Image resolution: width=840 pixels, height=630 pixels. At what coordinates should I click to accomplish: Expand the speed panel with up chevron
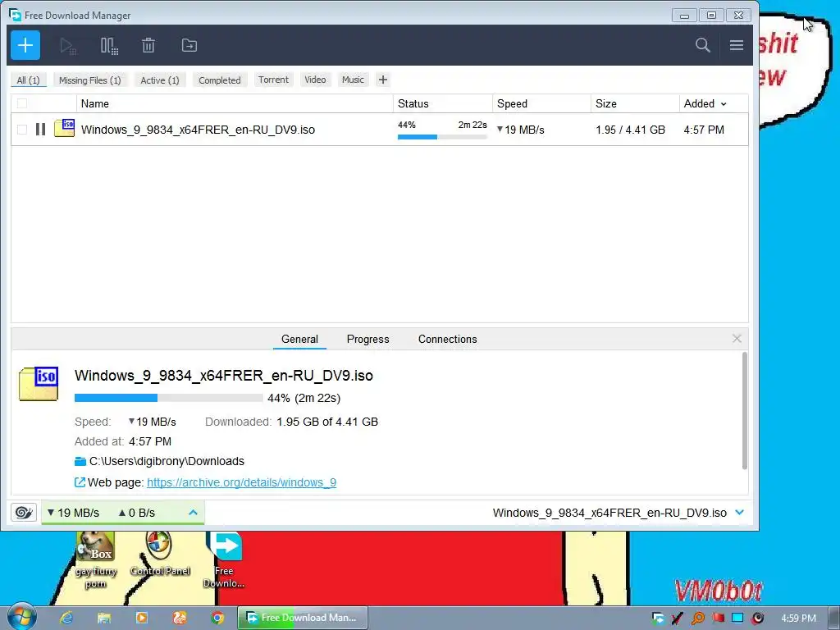tap(193, 513)
